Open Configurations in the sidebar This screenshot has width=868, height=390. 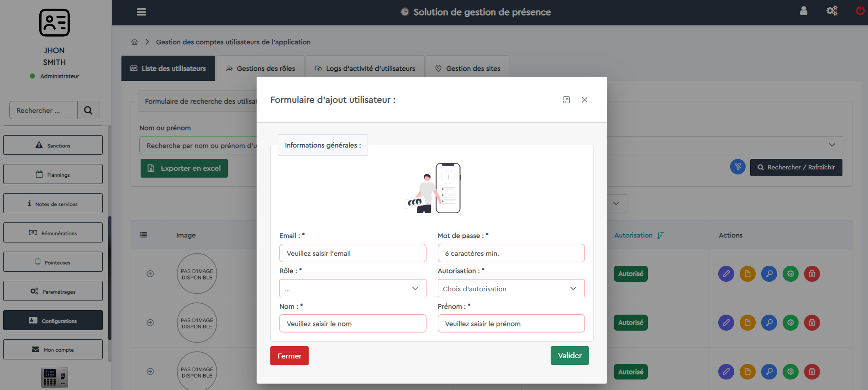click(x=53, y=321)
